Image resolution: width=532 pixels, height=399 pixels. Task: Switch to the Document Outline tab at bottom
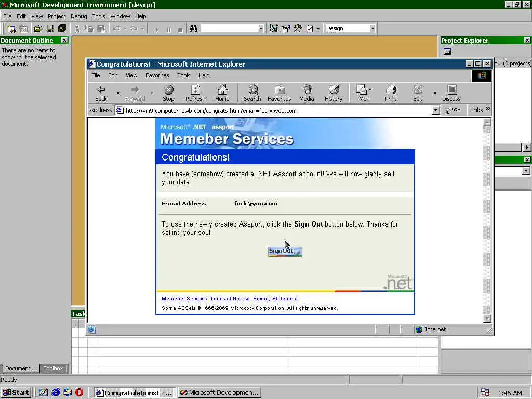(x=21, y=368)
